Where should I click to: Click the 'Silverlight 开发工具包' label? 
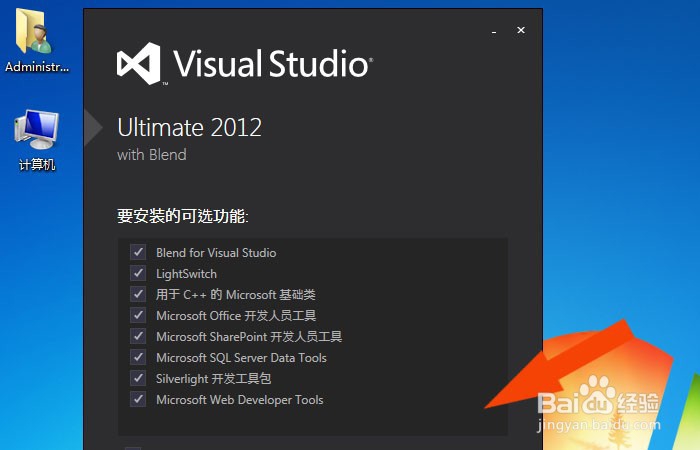(x=213, y=379)
